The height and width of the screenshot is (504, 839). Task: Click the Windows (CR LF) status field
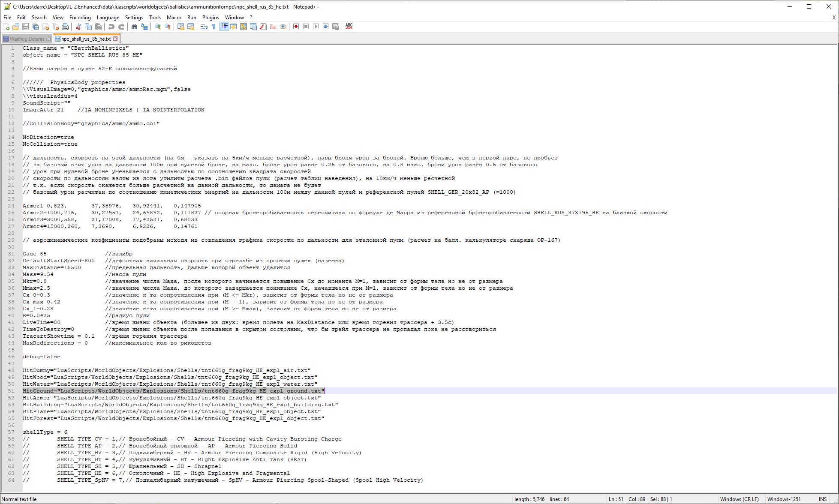click(739, 499)
